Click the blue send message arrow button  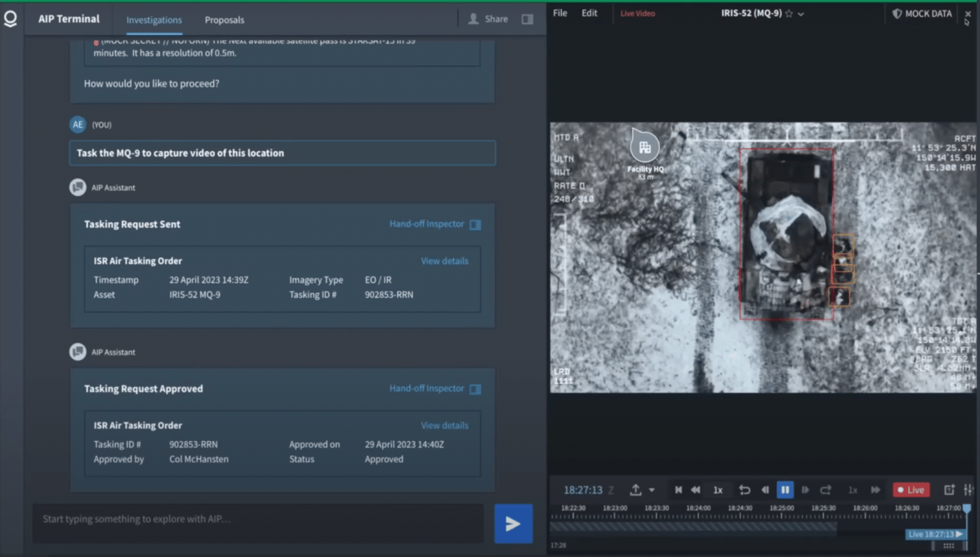513,524
